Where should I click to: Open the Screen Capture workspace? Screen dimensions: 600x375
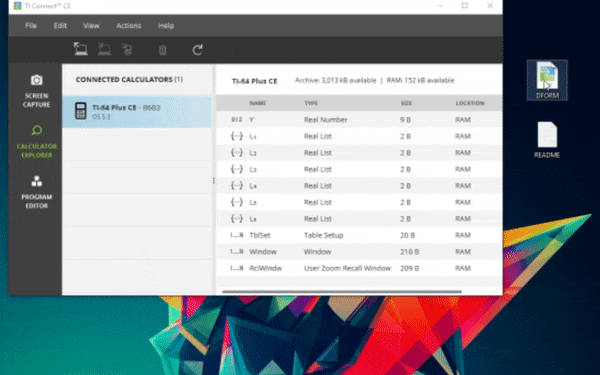point(36,91)
